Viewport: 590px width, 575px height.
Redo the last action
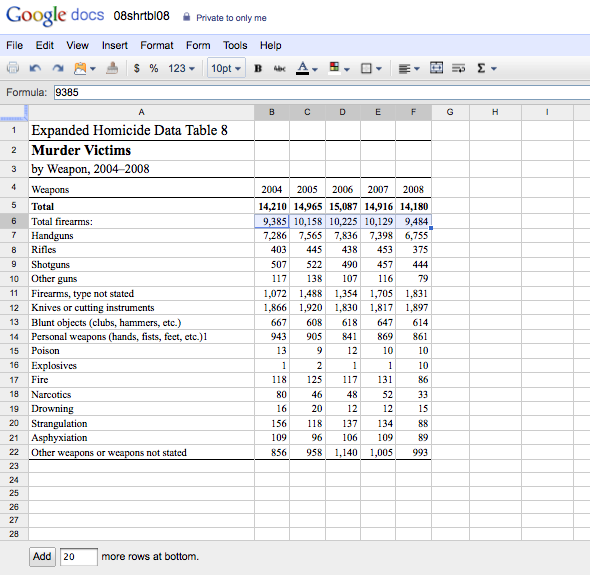(x=58, y=68)
